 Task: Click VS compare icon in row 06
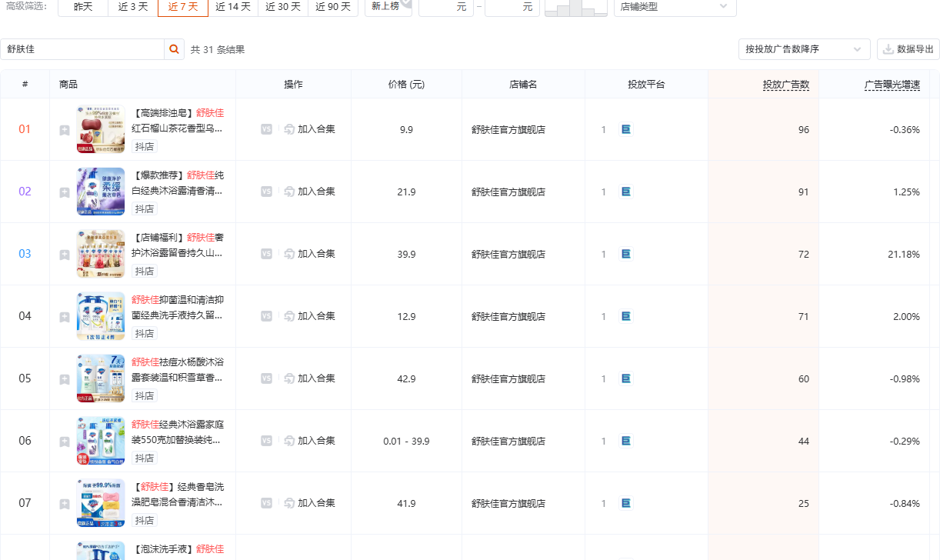266,441
